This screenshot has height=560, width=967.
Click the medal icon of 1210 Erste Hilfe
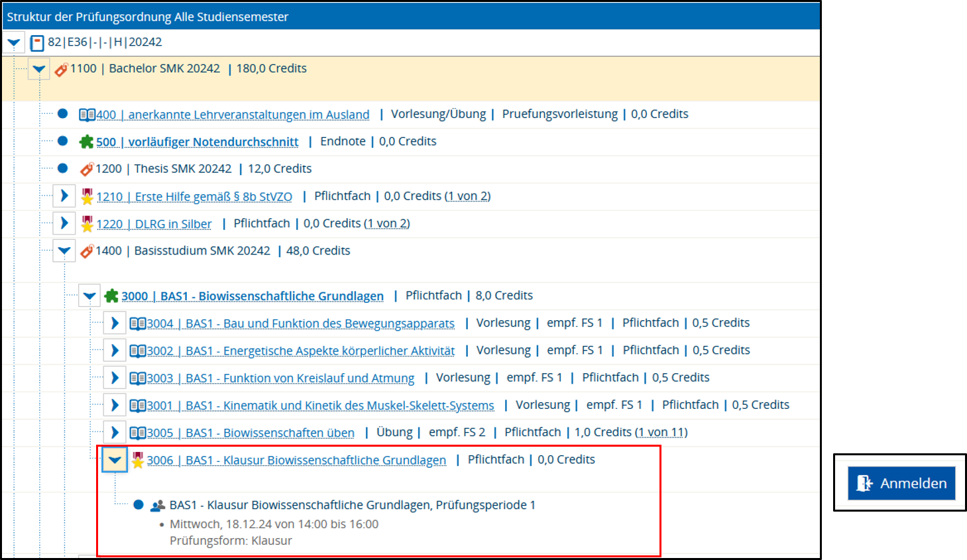point(87,196)
